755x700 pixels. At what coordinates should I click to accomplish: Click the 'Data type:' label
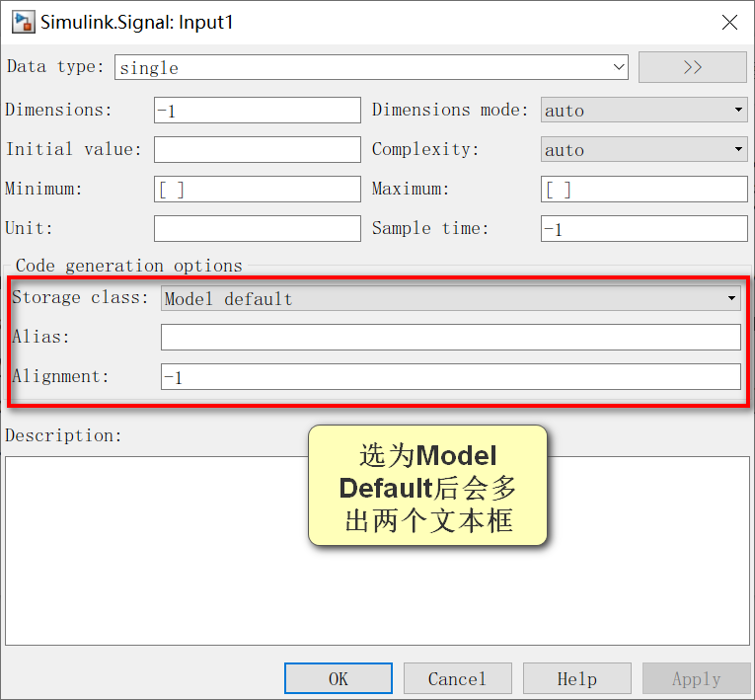point(55,66)
